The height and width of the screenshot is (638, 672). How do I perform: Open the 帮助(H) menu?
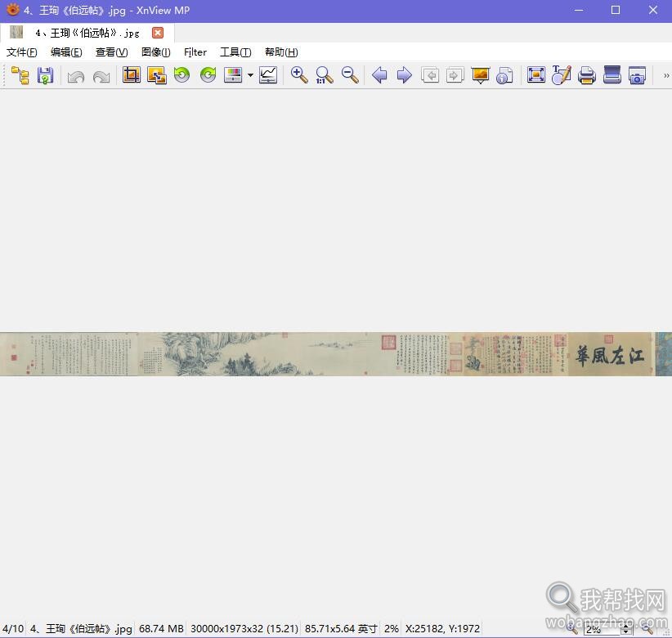[281, 52]
